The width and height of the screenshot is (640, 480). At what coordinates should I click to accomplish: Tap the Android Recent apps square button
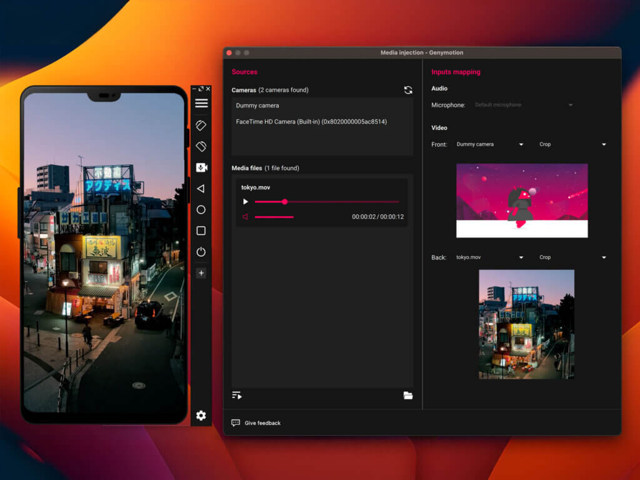[x=201, y=231]
